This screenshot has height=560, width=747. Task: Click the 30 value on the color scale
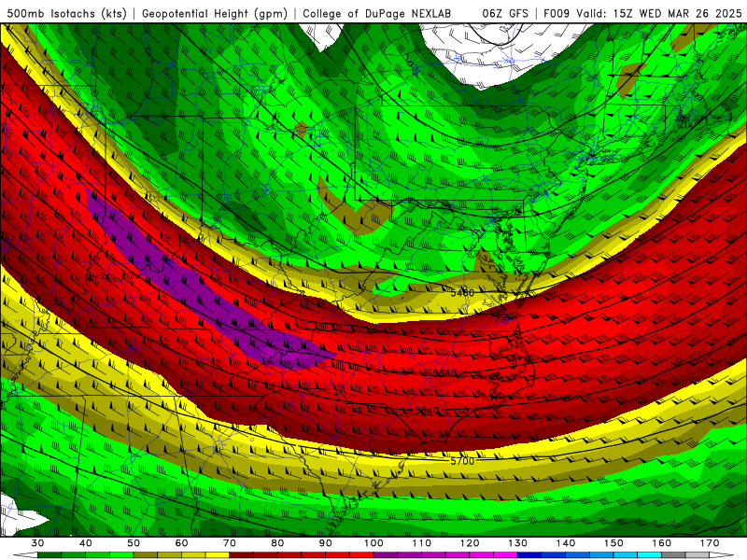click(x=37, y=543)
